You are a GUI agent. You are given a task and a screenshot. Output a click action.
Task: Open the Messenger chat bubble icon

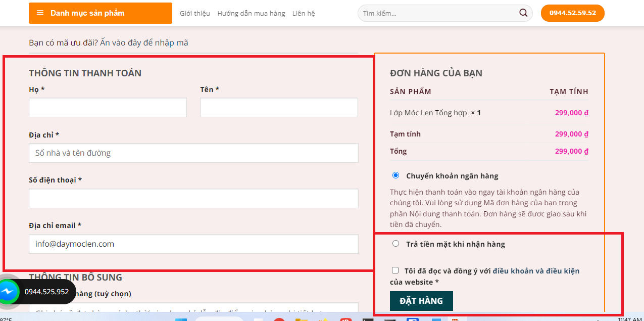coord(9,292)
